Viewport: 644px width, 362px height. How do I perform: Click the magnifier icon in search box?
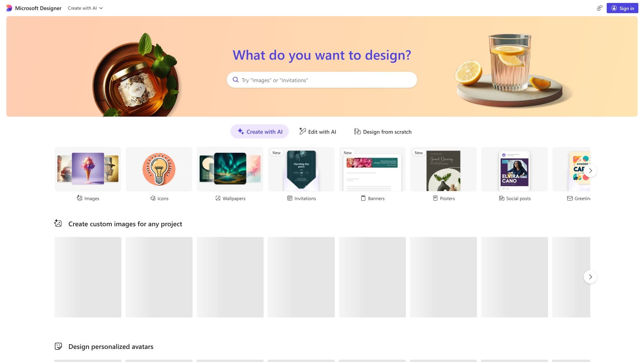[x=235, y=80]
